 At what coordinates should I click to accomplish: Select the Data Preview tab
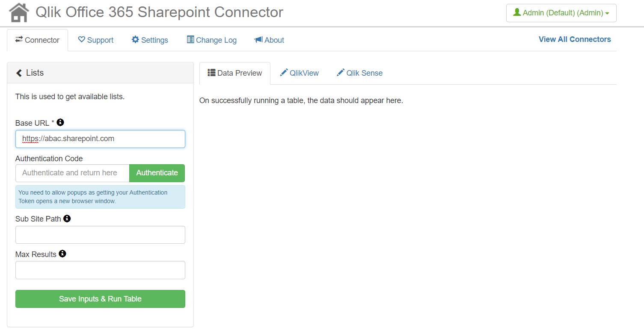point(235,73)
